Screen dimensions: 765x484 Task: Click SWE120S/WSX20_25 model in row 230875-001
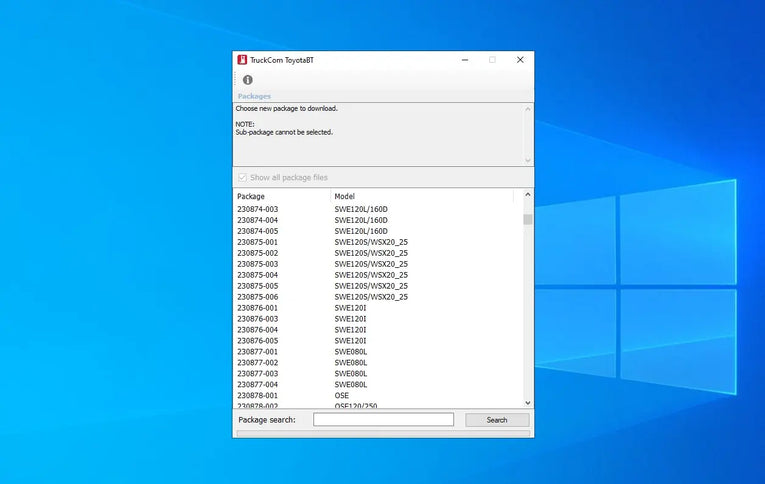click(371, 242)
